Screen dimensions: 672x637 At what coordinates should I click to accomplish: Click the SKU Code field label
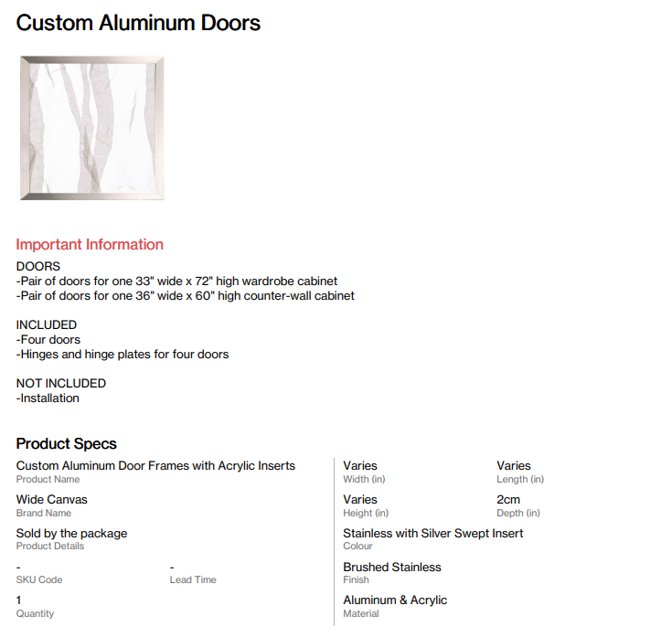(x=39, y=580)
